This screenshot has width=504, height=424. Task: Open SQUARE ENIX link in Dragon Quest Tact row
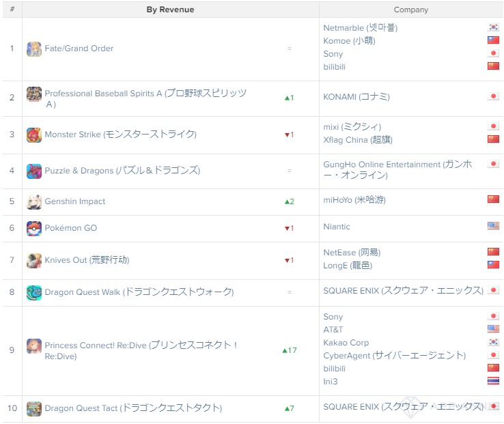404,407
